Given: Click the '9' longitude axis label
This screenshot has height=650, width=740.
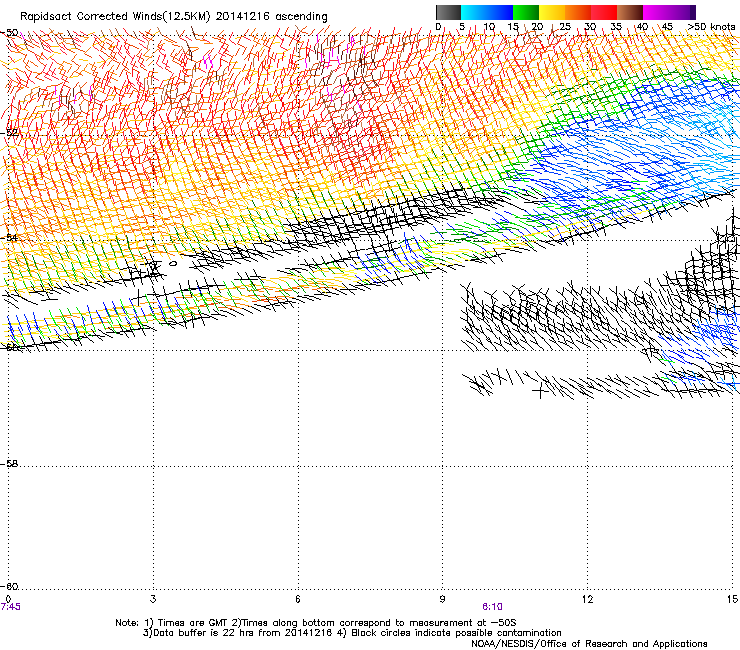Looking at the screenshot, I should coord(442,599).
